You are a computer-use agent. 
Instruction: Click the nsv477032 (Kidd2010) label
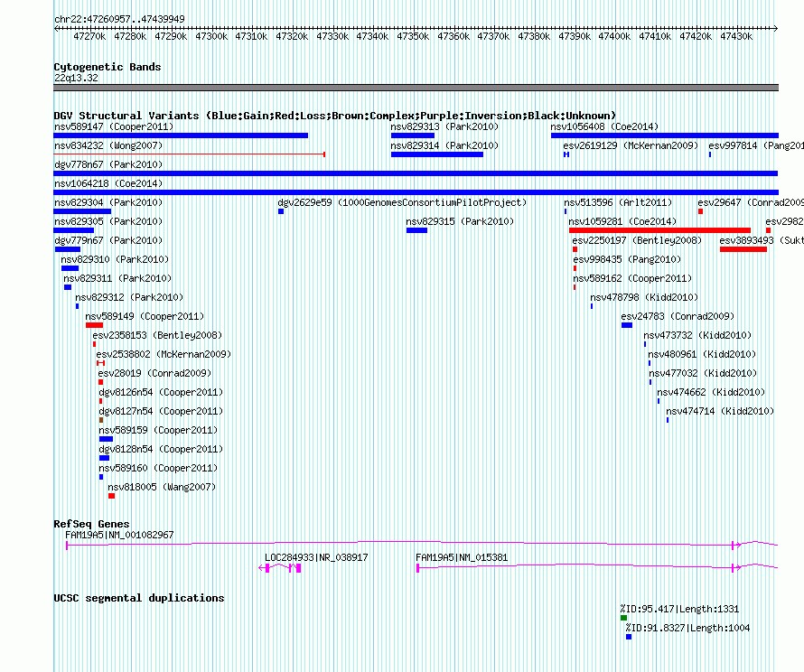[703, 373]
